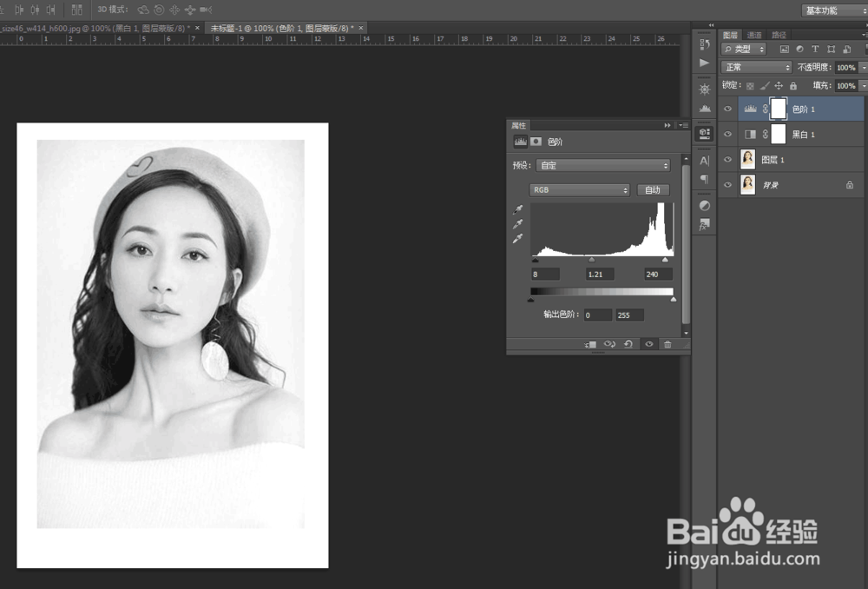Select 3D rotate mode icon
868x589 pixels.
143,10
